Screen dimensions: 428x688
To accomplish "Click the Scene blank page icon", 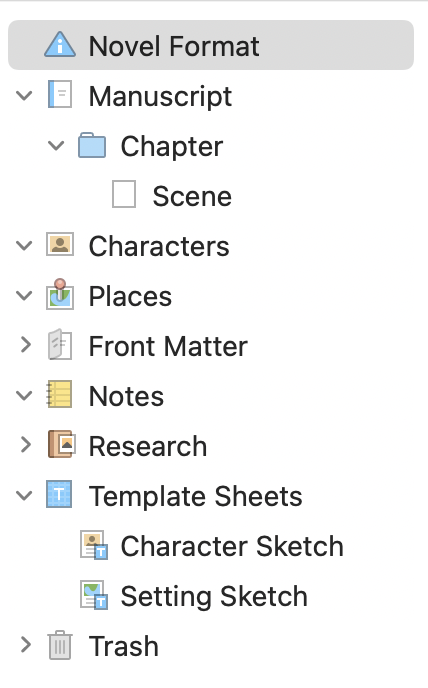I will (x=124, y=194).
